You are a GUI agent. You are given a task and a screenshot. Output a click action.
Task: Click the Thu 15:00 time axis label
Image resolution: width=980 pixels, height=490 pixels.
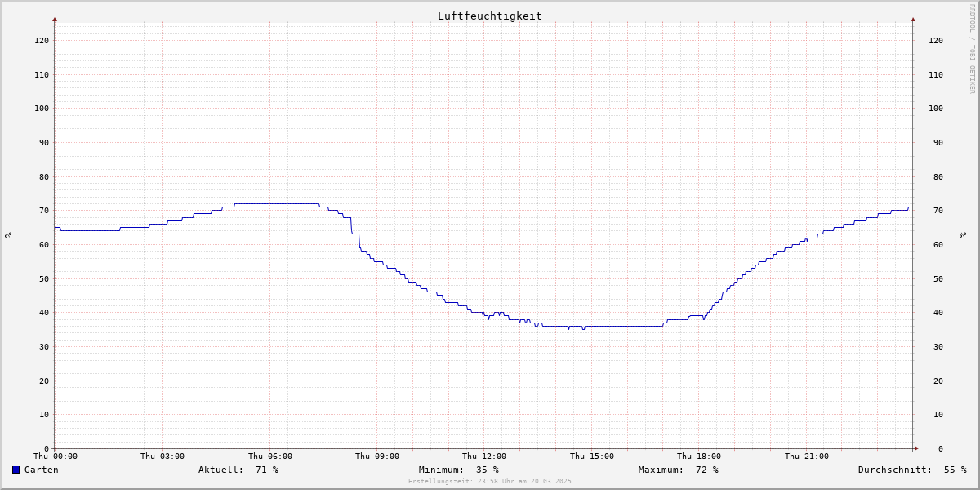(x=592, y=457)
